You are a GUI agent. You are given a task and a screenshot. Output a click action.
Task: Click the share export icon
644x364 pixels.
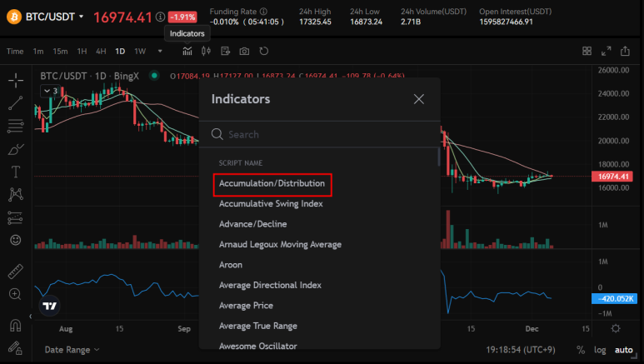click(625, 51)
